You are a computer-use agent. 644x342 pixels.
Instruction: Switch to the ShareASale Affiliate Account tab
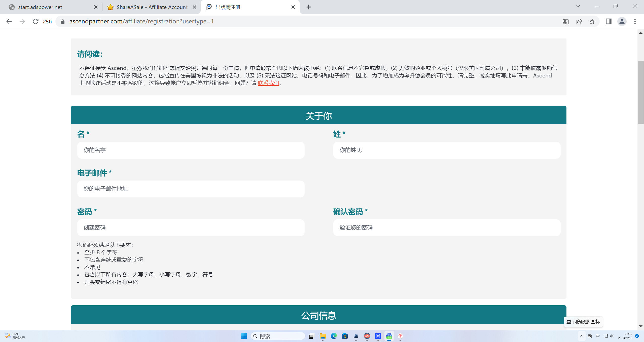(x=151, y=7)
